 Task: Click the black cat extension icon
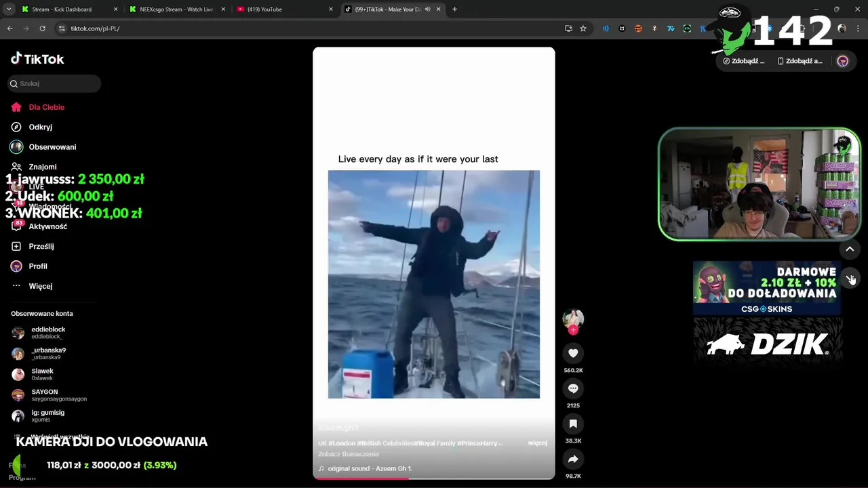tap(622, 28)
